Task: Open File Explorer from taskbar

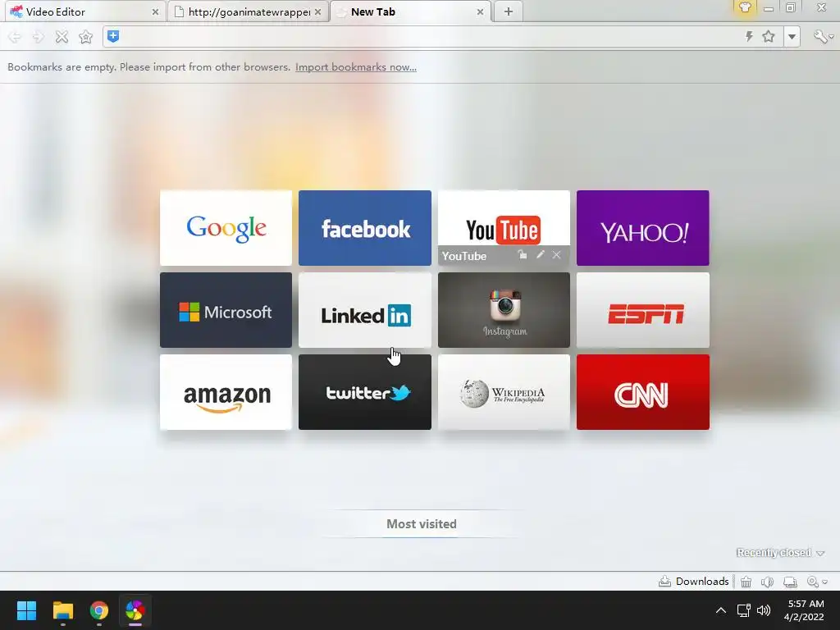Action: pos(62,610)
